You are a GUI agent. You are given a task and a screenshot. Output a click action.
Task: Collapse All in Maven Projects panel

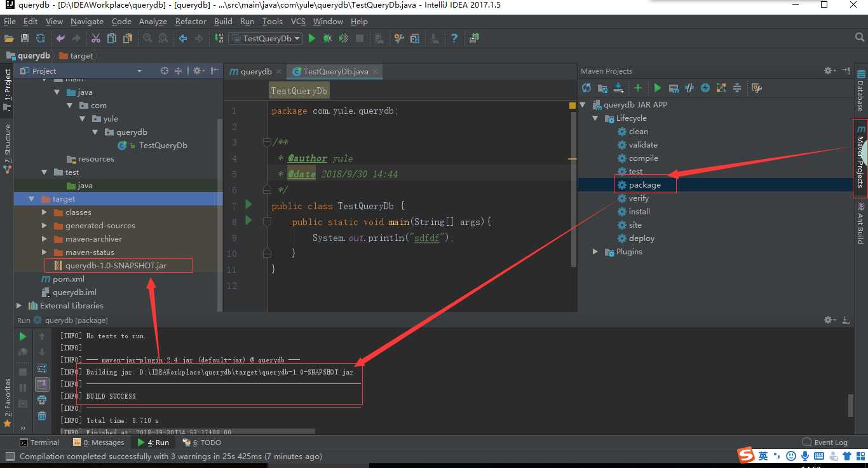pos(737,88)
